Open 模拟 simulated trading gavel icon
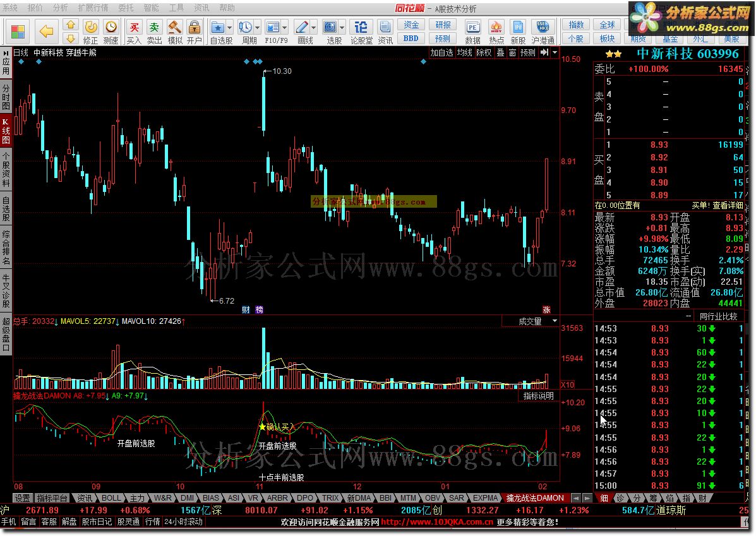Screen dimensions: 756x536 [174, 32]
